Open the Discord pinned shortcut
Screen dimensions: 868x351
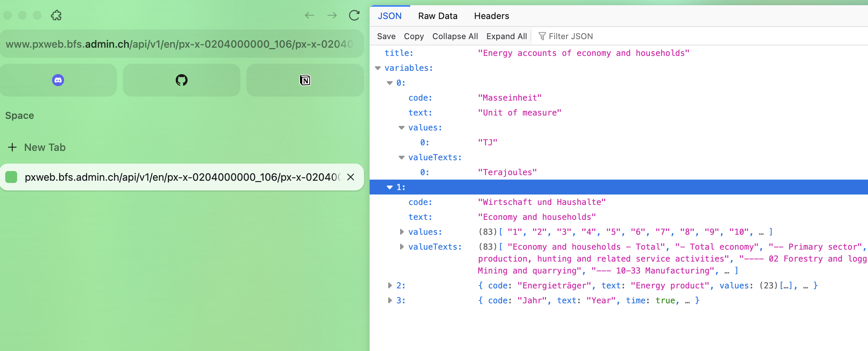click(58, 80)
